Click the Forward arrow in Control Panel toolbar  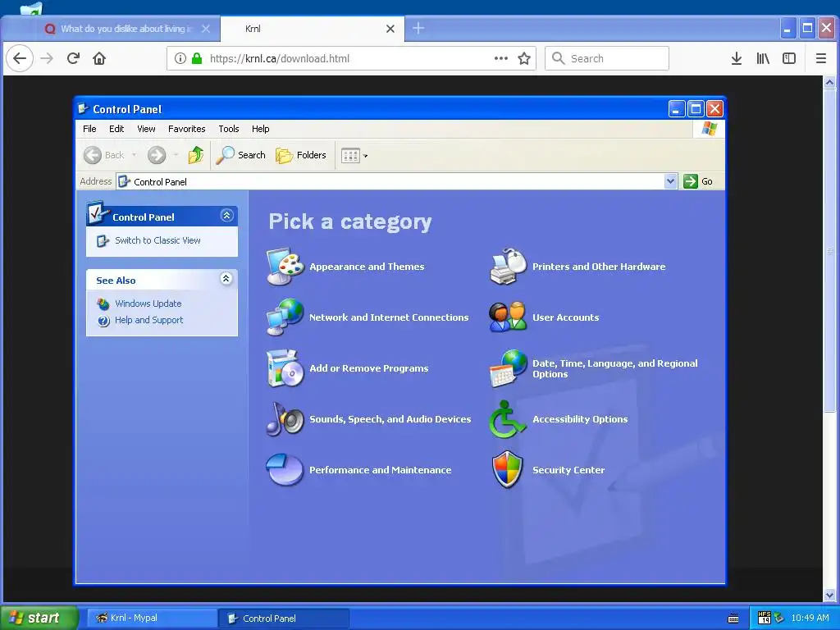click(157, 155)
